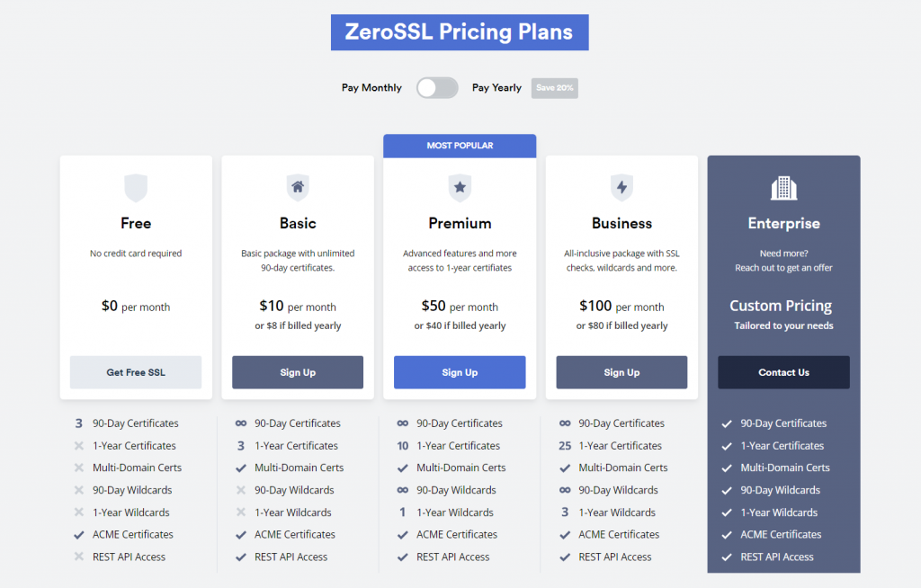Viewport: 921px width, 588px height.
Task: Click the MOST POPULAR banner
Action: pos(460,146)
